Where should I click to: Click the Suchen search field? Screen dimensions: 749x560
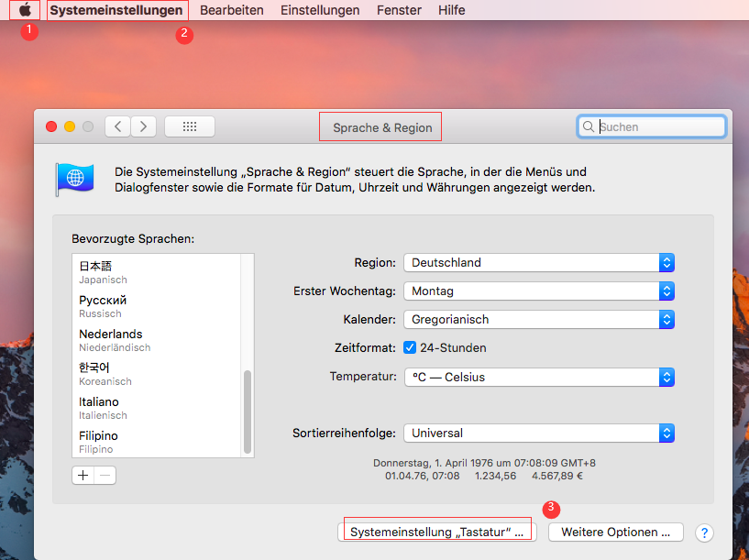[652, 126]
